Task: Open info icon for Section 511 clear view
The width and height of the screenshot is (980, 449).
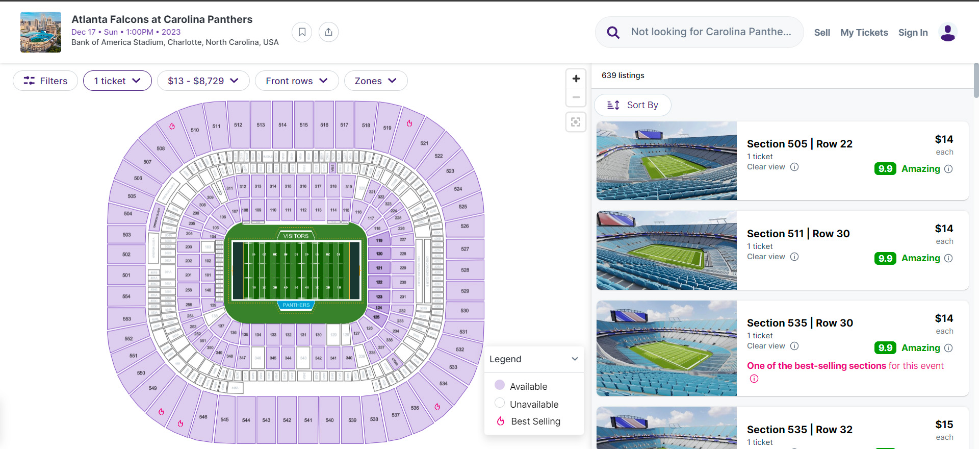Action: (x=794, y=257)
